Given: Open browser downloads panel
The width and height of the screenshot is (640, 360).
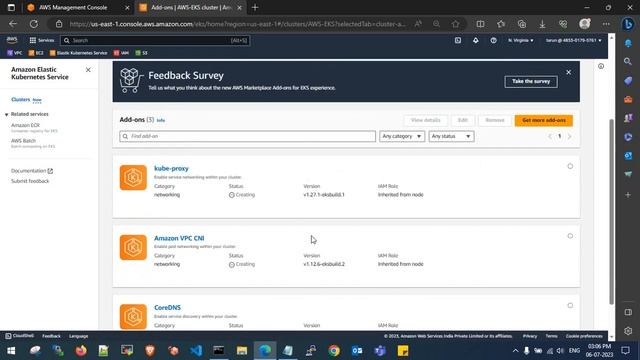Looking at the screenshot, I should (542, 24).
